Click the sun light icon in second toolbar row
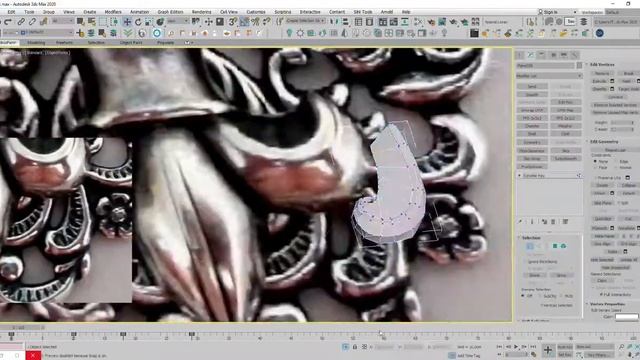Image resolution: width=640 pixels, height=360 pixels. coord(300,33)
